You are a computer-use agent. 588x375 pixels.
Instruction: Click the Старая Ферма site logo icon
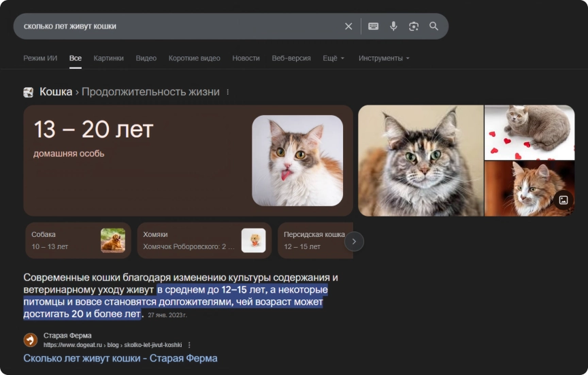31,340
